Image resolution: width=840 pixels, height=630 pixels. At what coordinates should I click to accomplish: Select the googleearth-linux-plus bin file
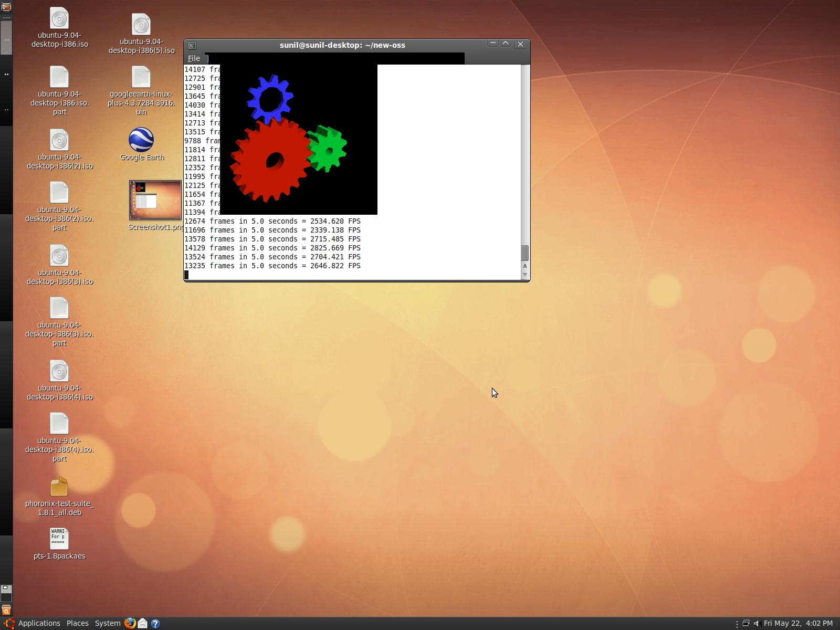(x=141, y=77)
